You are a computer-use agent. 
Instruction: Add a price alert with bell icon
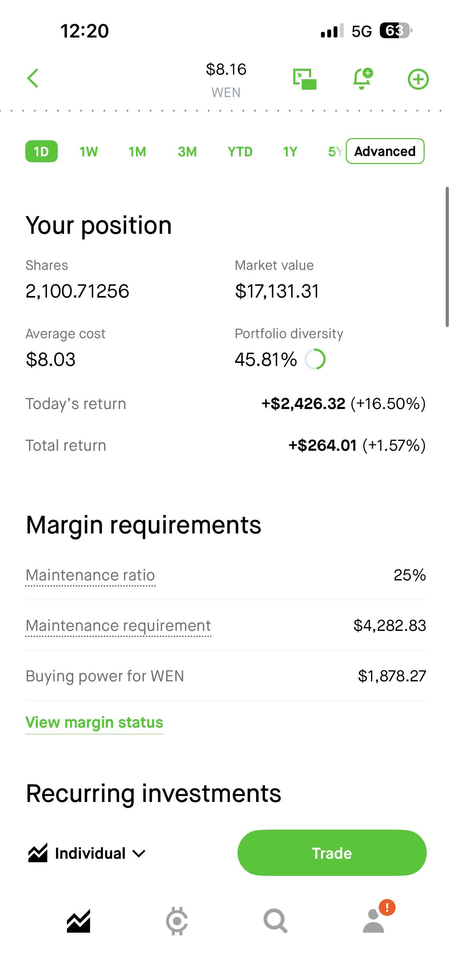click(362, 79)
